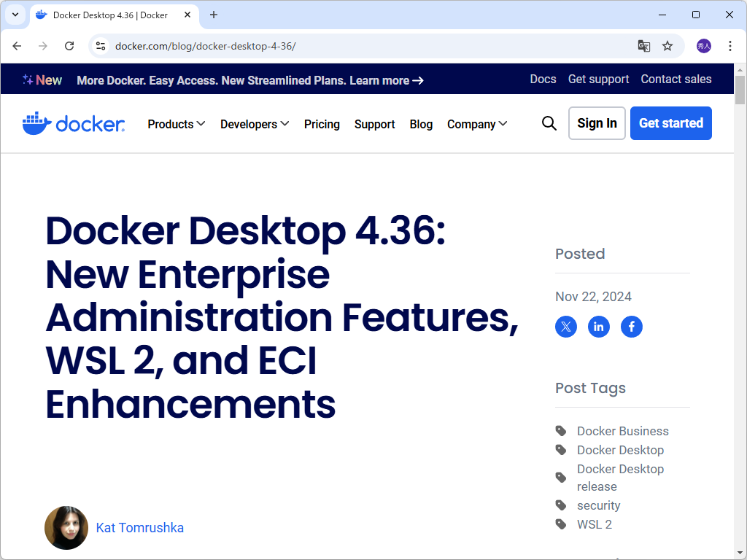Click the Get started button

670,123
